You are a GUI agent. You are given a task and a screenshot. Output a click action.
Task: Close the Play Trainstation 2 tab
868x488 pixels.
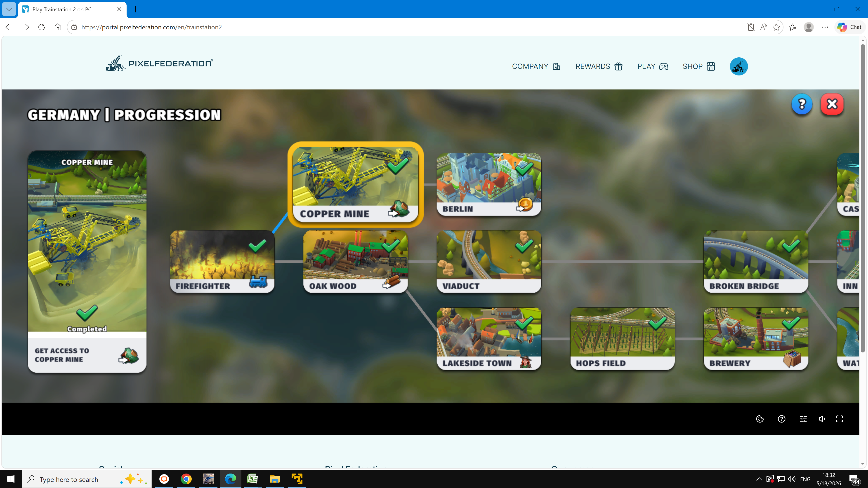119,9
